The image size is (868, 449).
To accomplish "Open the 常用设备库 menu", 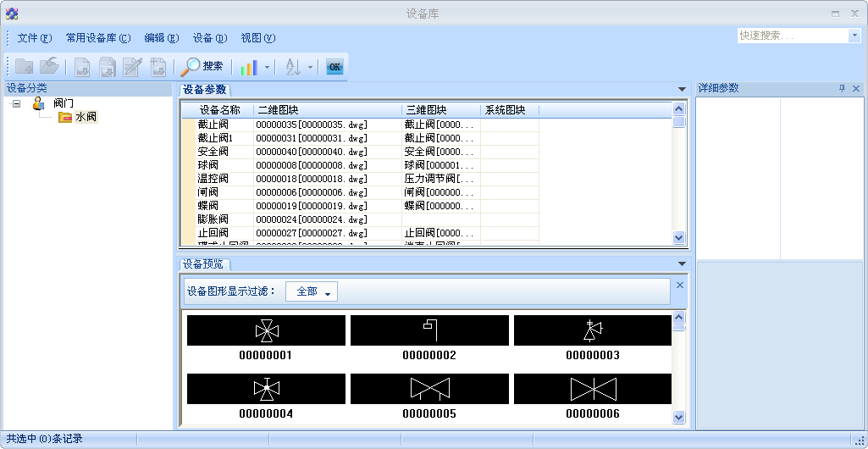I will pyautogui.click(x=97, y=37).
